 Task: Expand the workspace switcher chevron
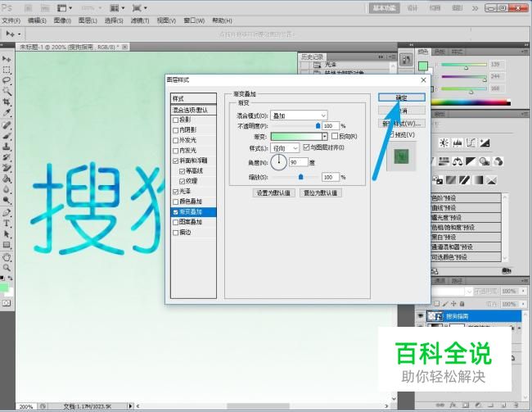[x=475, y=8]
